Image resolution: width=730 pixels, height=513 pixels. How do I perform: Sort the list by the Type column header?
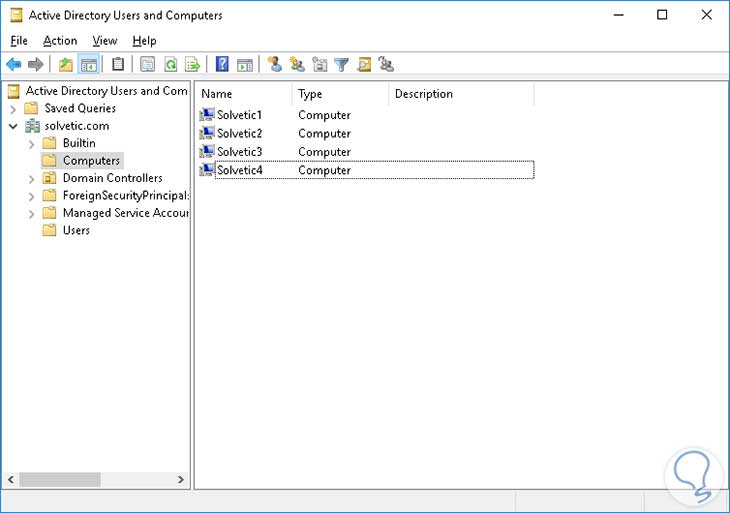click(340, 94)
